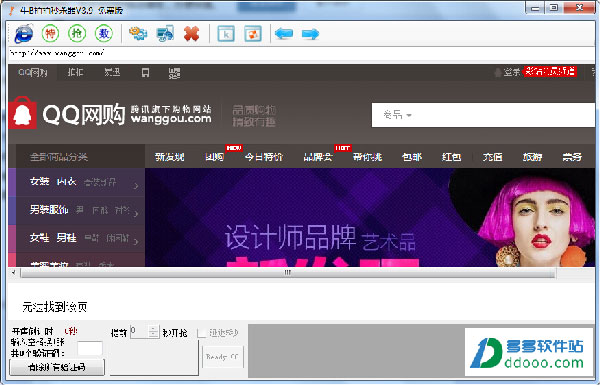Click the red QQ penguin shopping bag logo
Image resolution: width=600 pixels, height=385 pixels.
[x=23, y=113]
